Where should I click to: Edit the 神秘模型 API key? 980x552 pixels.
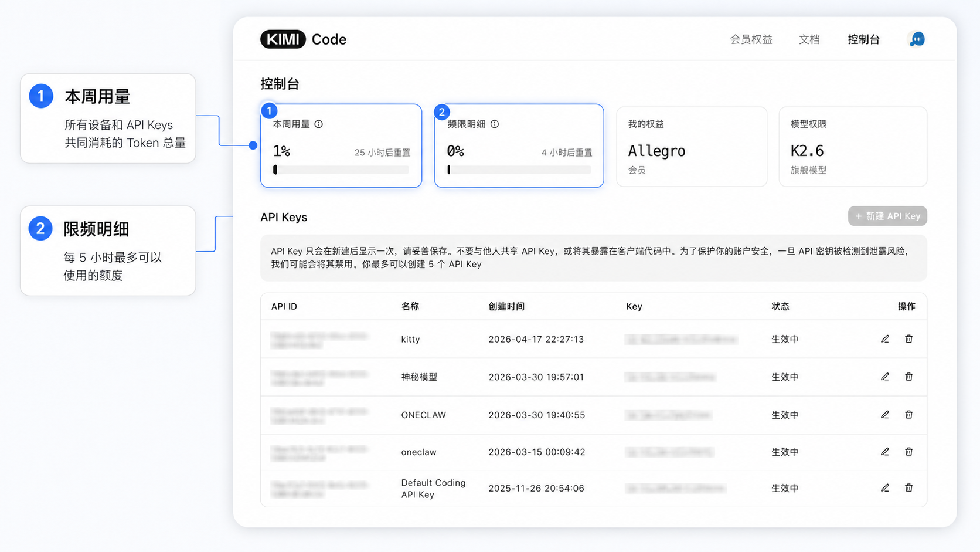[885, 377]
